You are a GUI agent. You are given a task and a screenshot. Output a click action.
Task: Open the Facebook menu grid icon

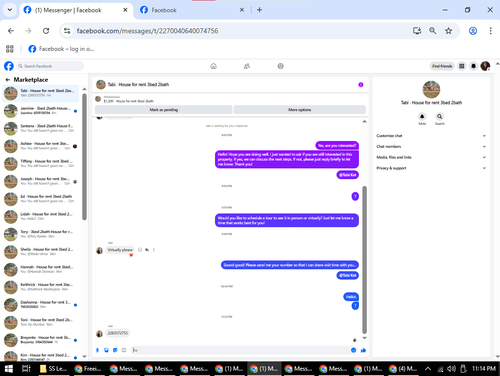[462, 66]
